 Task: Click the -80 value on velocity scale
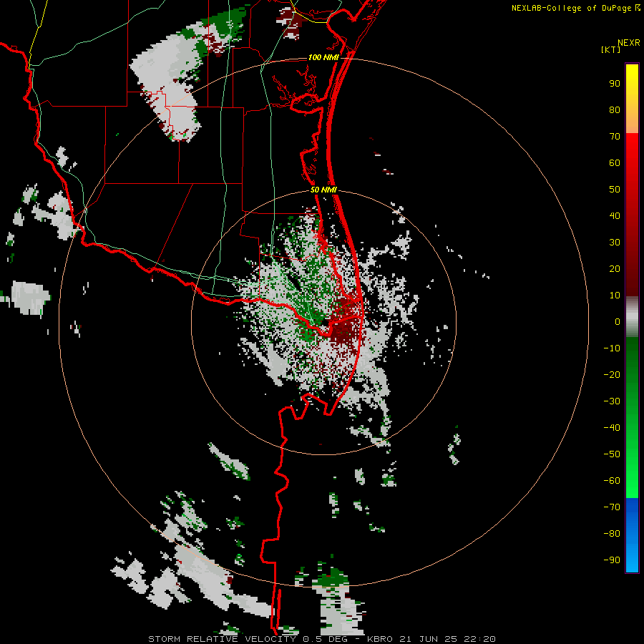coord(612,534)
